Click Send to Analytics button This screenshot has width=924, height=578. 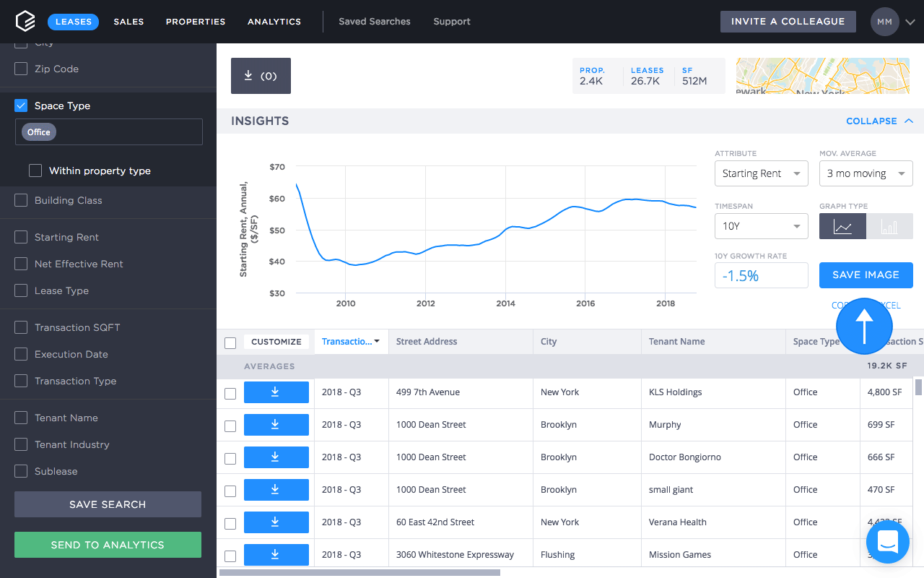(108, 545)
